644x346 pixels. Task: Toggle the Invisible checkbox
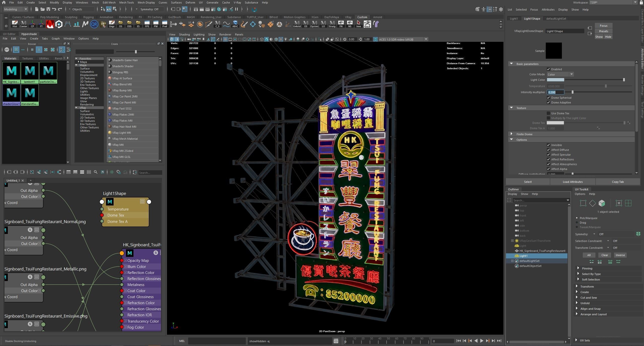point(548,145)
